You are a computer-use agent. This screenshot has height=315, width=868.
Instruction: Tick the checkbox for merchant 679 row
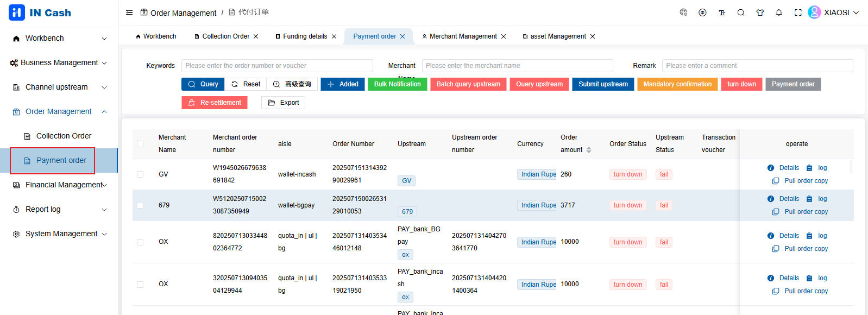[x=140, y=205]
